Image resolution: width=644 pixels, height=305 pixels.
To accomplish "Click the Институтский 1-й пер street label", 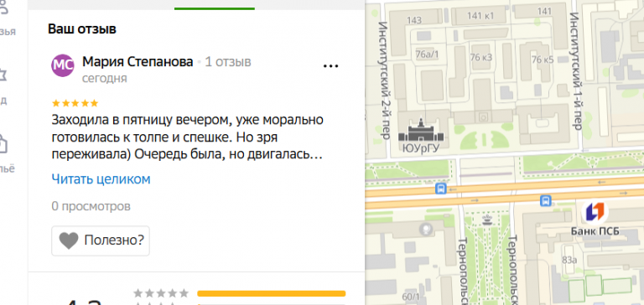I will pyautogui.click(x=575, y=71).
